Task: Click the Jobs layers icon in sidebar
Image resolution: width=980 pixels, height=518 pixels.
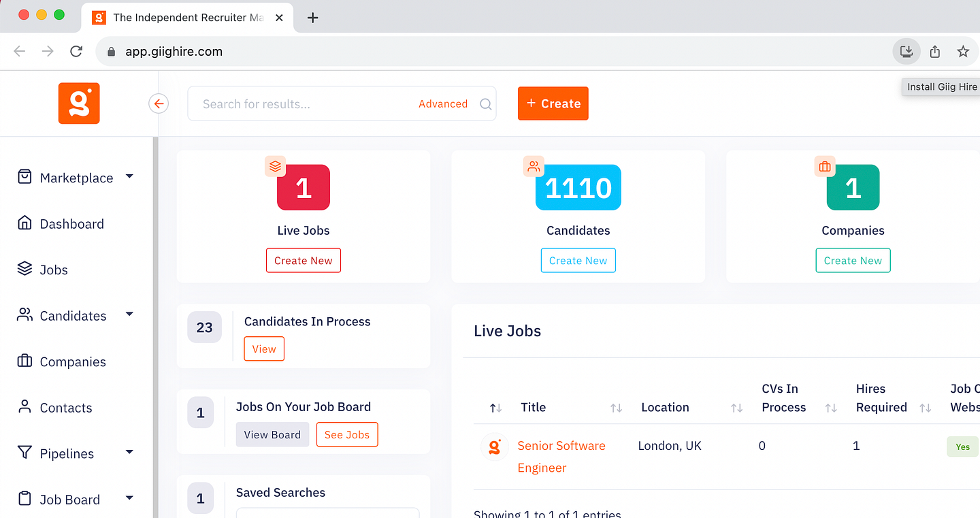Action: tap(24, 269)
